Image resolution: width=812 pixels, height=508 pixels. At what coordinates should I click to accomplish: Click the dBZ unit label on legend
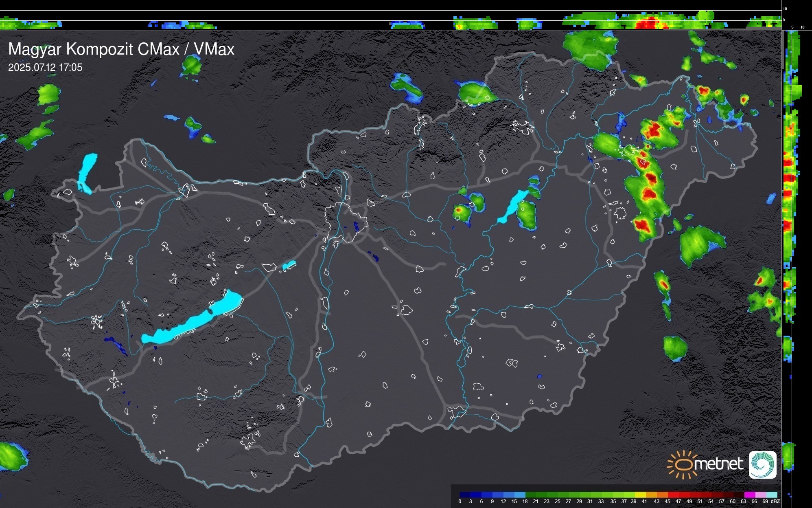point(775,501)
